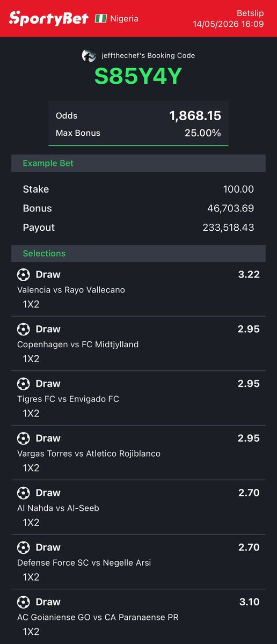Click football icon for Tigres FC match
The height and width of the screenshot is (644, 277).
click(x=24, y=384)
